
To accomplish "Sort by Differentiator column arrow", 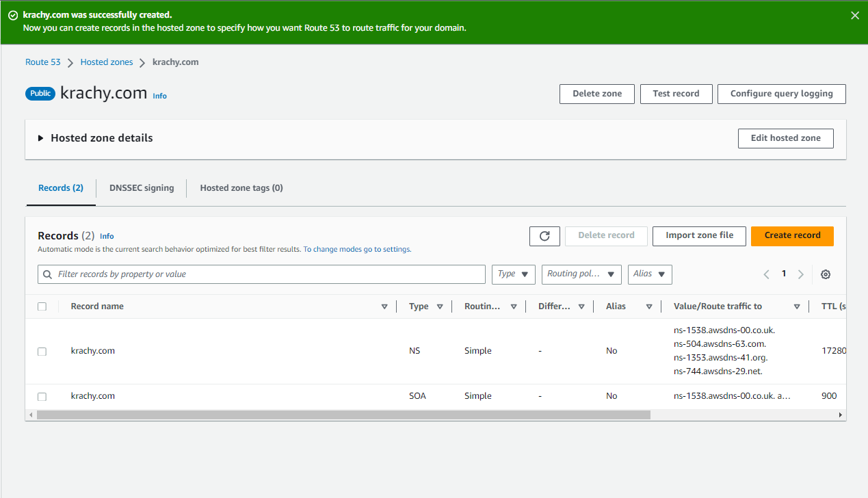I will coord(581,306).
